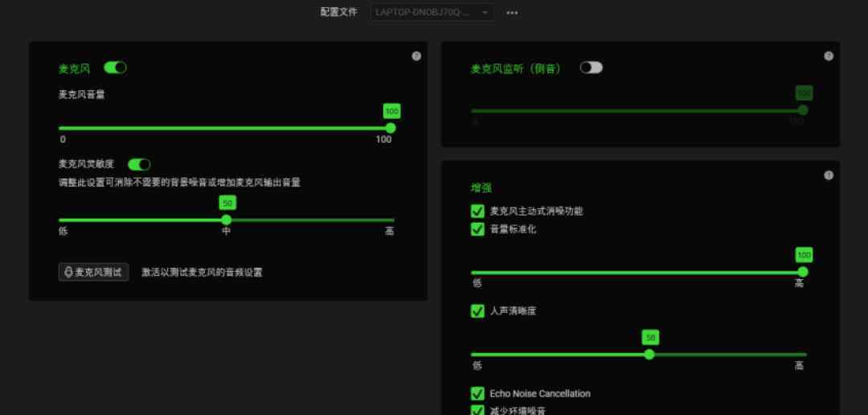Uncheck the 音量标准化 checkbox
868x415 pixels.
477,229
